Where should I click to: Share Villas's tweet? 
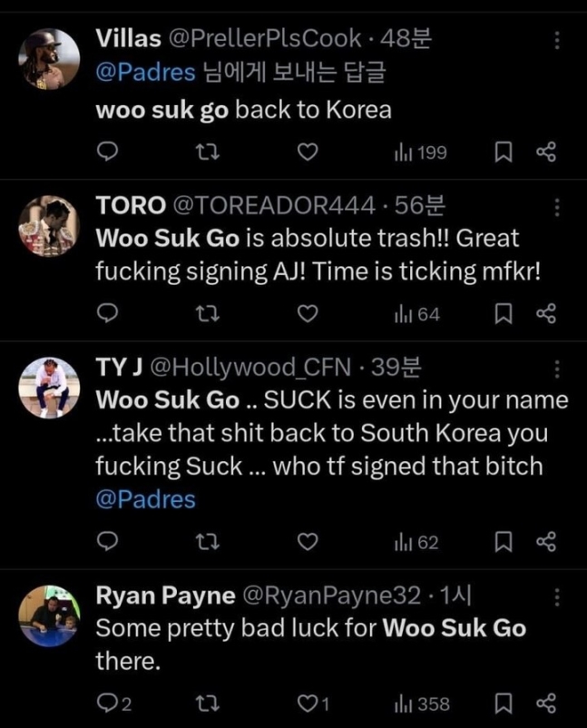[546, 152]
